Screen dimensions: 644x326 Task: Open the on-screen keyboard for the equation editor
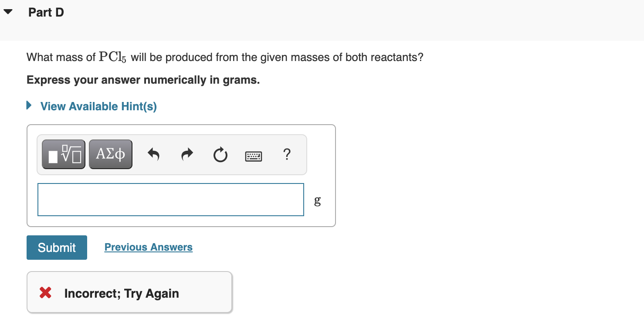click(x=253, y=156)
